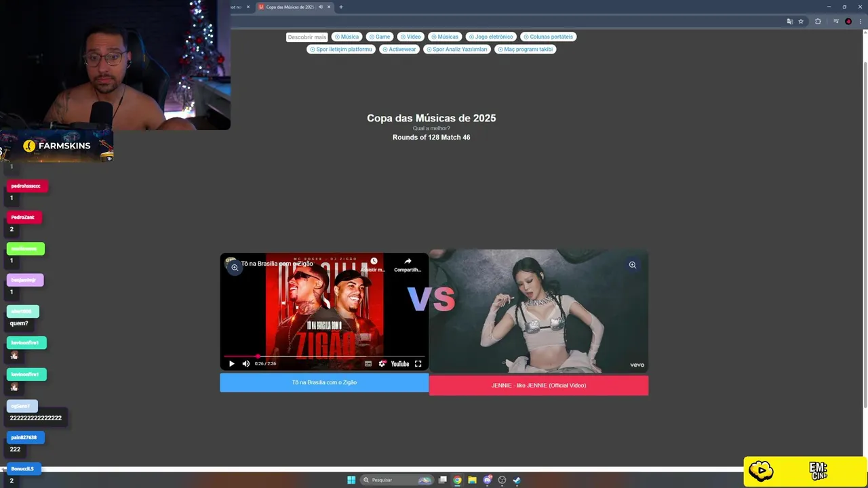Open OBS Studio from the taskbar
868x488 pixels.
[502, 480]
